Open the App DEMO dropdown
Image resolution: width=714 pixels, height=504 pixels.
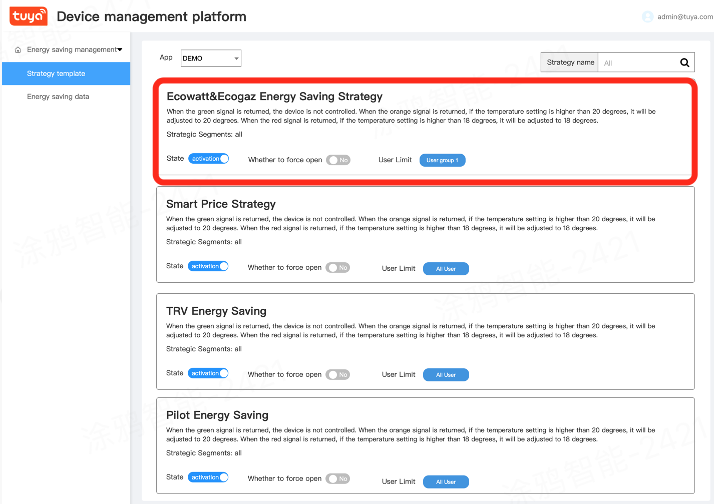211,58
